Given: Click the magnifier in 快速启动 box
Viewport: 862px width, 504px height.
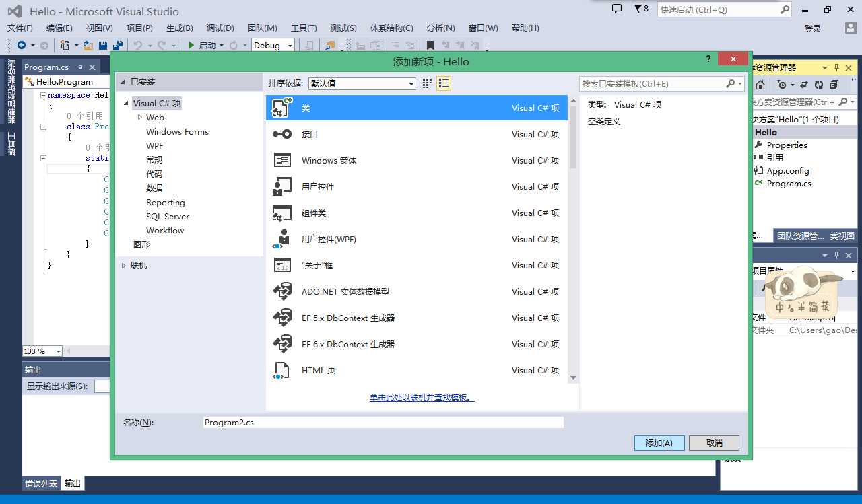Looking at the screenshot, I should coord(785,9).
